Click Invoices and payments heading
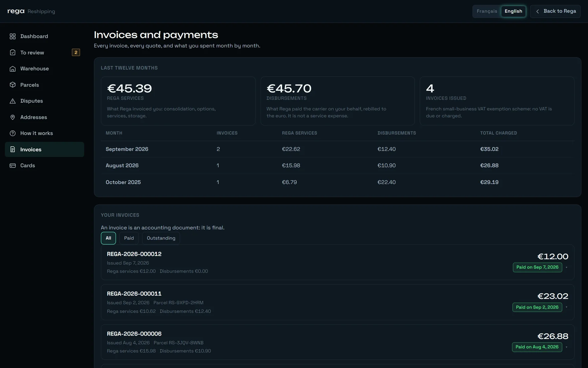Image resolution: width=588 pixels, height=368 pixels. click(156, 35)
